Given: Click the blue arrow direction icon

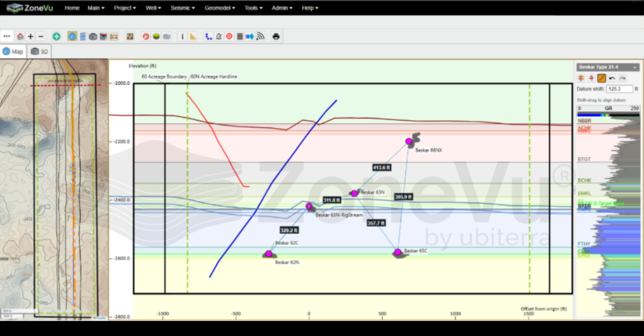Looking at the screenshot, I should click(x=250, y=36).
